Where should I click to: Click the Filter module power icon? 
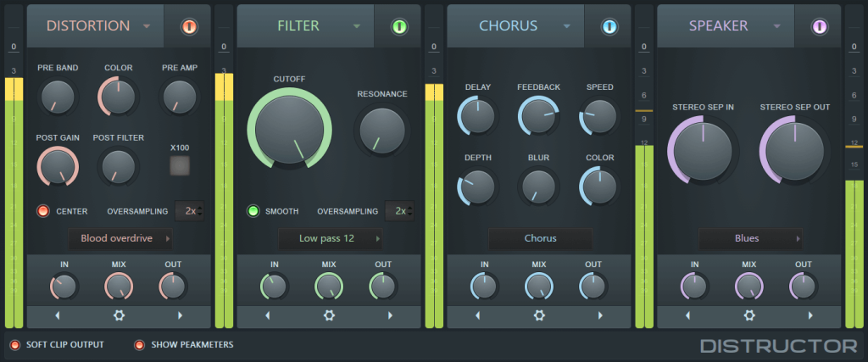pyautogui.click(x=399, y=26)
